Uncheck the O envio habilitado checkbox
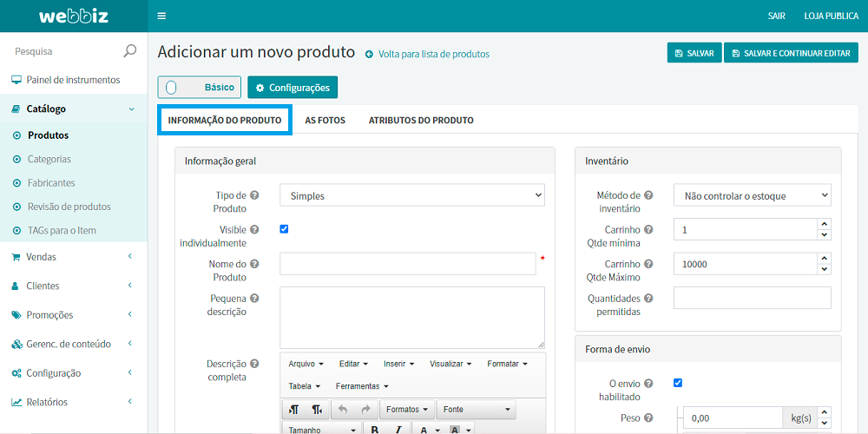This screenshot has width=868, height=434. coord(678,383)
